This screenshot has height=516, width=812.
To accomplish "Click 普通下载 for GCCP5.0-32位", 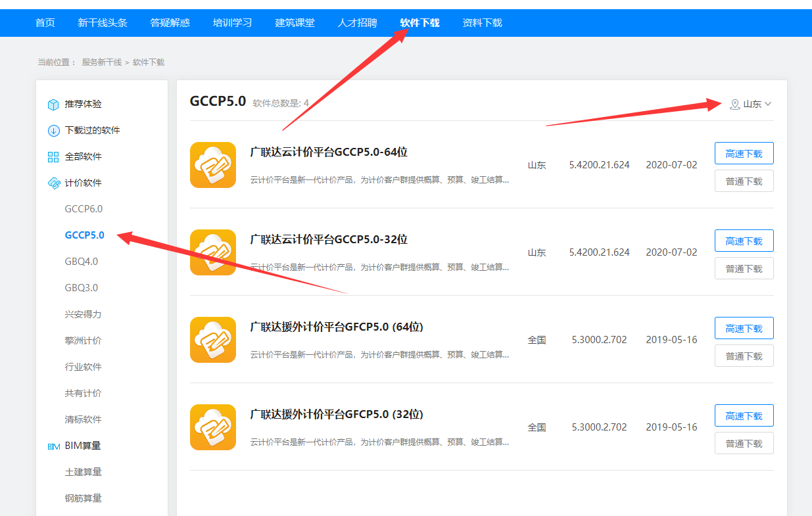I will (x=744, y=268).
